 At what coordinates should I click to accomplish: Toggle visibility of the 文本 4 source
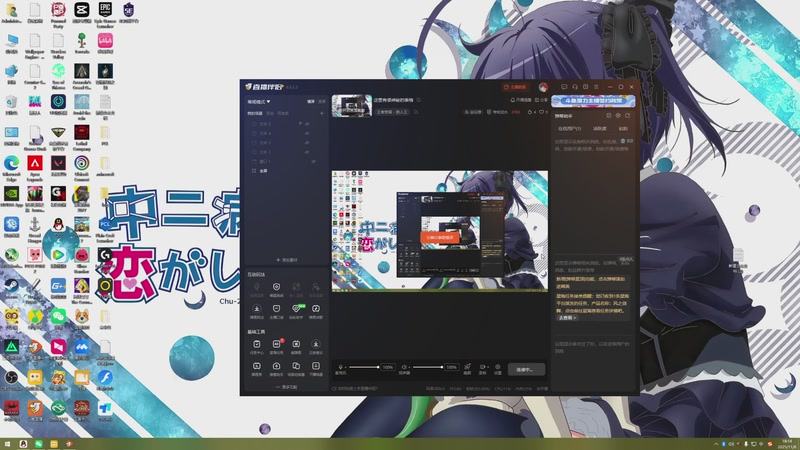pos(307,133)
